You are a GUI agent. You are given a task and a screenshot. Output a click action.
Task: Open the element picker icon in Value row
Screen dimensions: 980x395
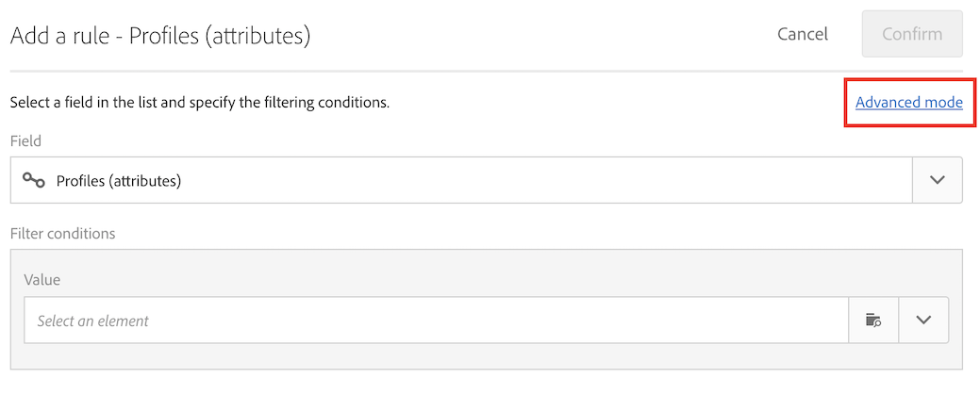[873, 321]
